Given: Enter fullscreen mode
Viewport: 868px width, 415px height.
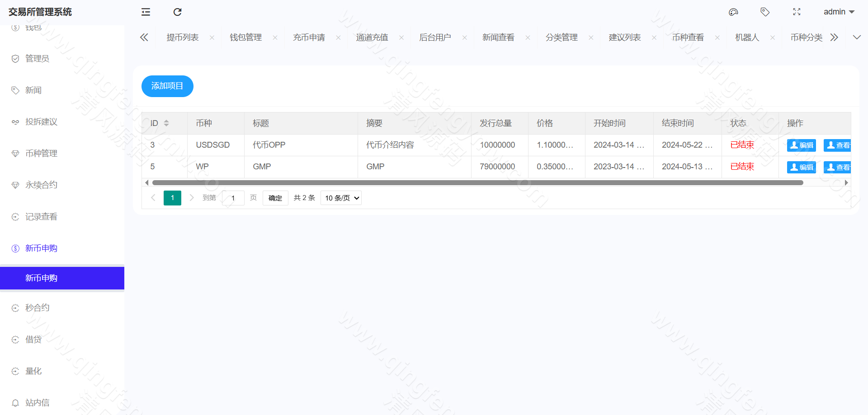Looking at the screenshot, I should pyautogui.click(x=797, y=12).
